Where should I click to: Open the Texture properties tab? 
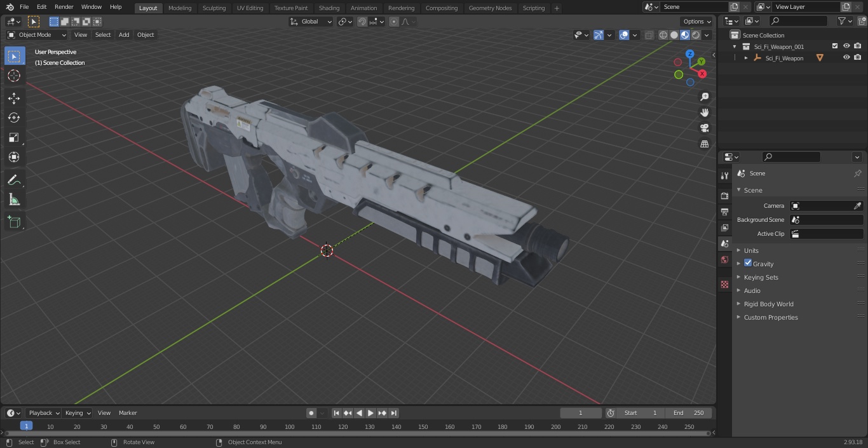click(724, 284)
